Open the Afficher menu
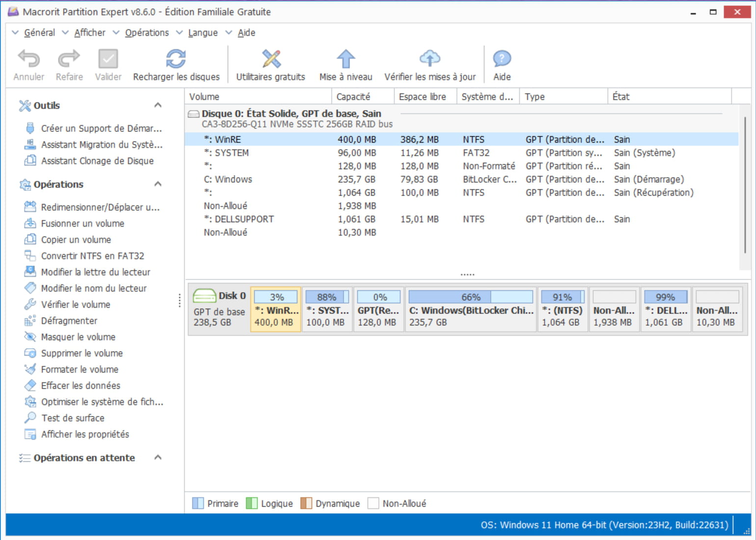Screen dimensions: 756x540 (89, 32)
